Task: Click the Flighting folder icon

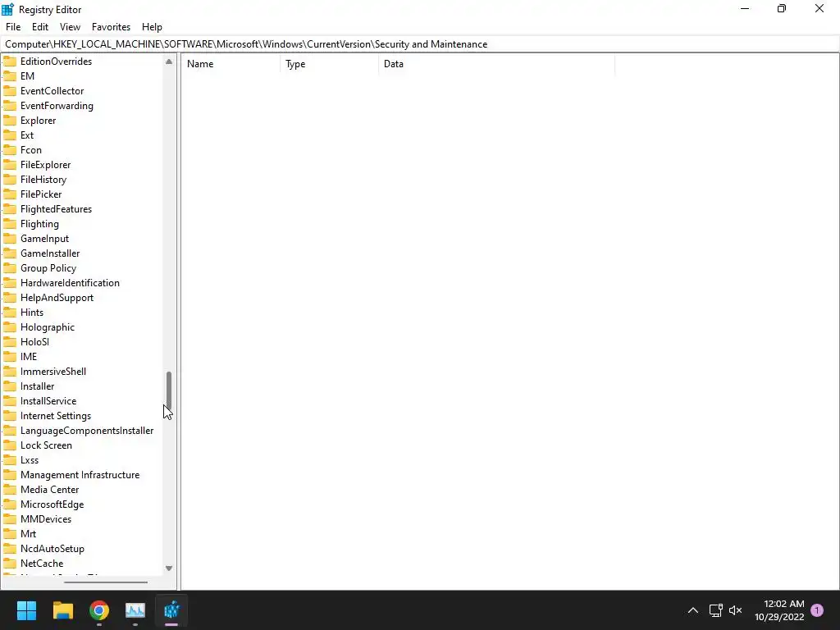Action: tap(10, 224)
